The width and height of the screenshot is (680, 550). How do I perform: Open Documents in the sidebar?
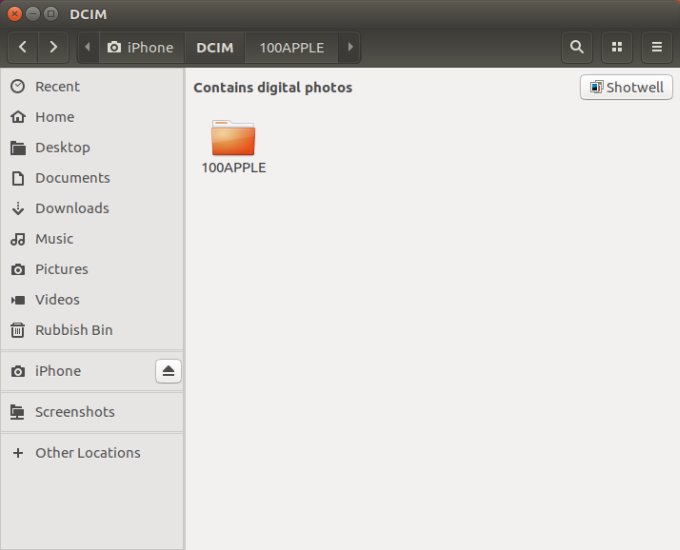click(x=92, y=178)
